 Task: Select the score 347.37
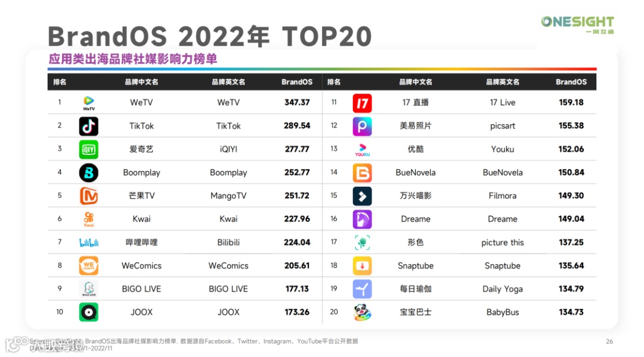(x=297, y=103)
